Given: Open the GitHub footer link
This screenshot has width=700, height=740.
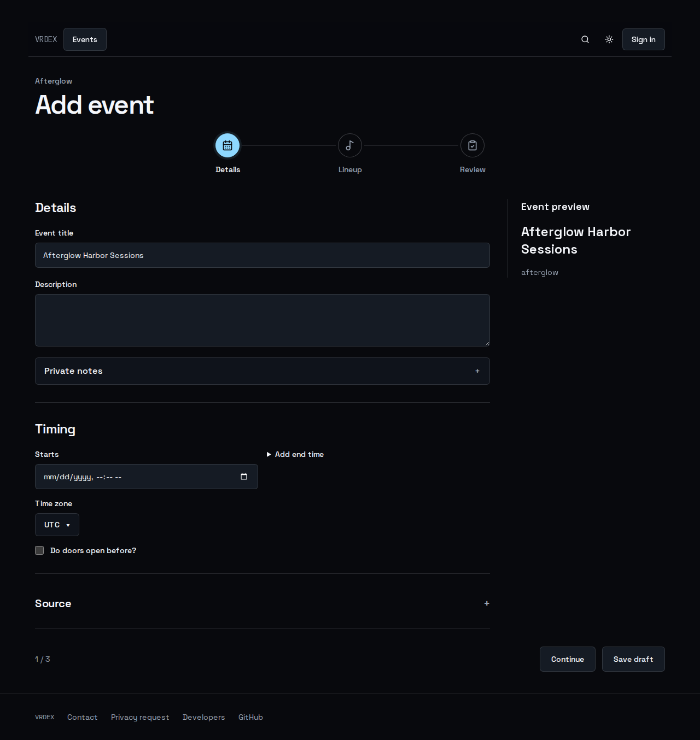Looking at the screenshot, I should pyautogui.click(x=250, y=717).
